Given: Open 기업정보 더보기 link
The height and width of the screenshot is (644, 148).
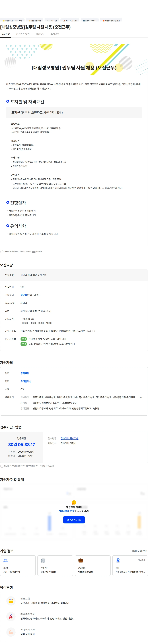Looking at the screenshot, I should (x=140, y=551).
